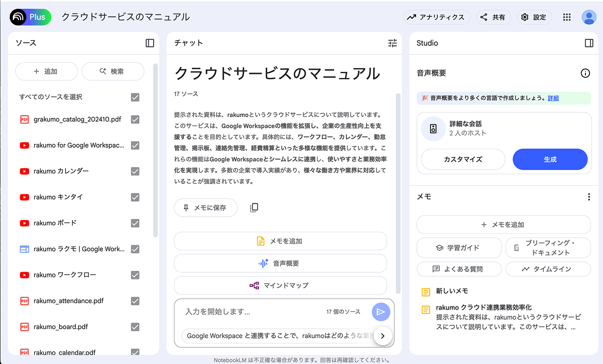Click メモに保存 button

click(x=206, y=208)
